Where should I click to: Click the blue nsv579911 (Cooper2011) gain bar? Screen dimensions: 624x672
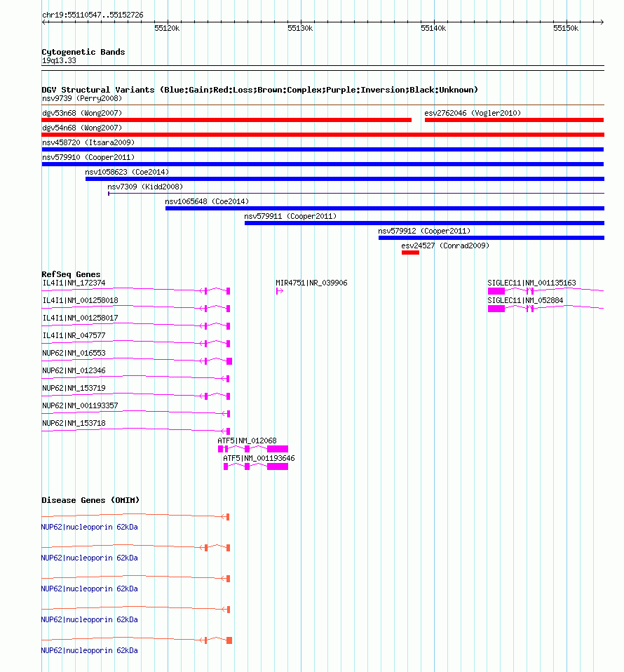click(x=424, y=223)
